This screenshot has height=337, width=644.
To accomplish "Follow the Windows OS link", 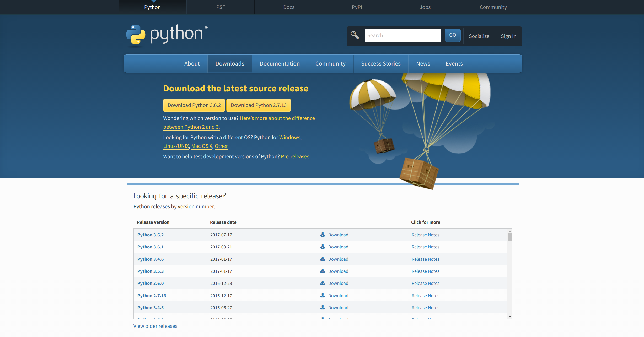I will tap(290, 137).
